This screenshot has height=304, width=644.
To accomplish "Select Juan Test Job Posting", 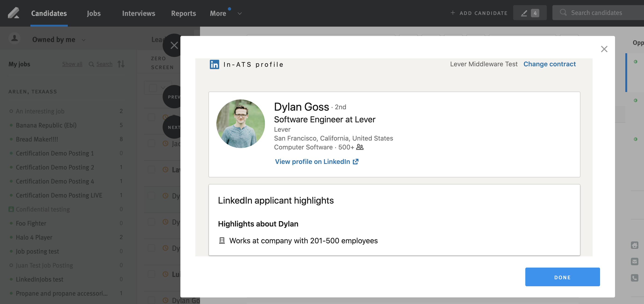I will (x=44, y=265).
